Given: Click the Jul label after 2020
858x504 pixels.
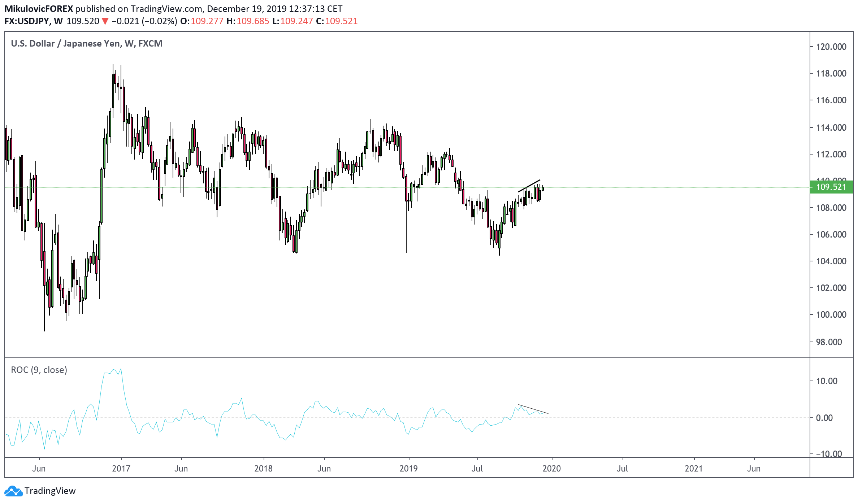Looking at the screenshot, I should (x=622, y=469).
